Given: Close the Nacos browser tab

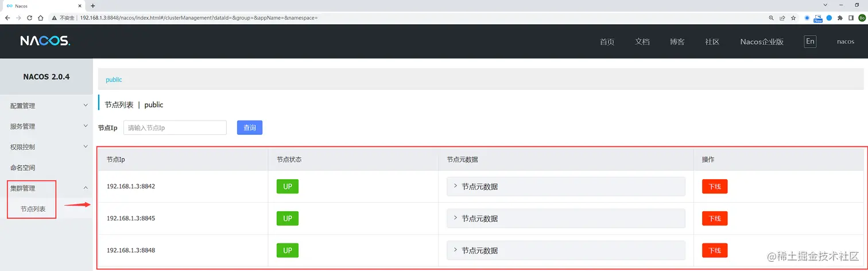Looking at the screenshot, I should [80, 5].
